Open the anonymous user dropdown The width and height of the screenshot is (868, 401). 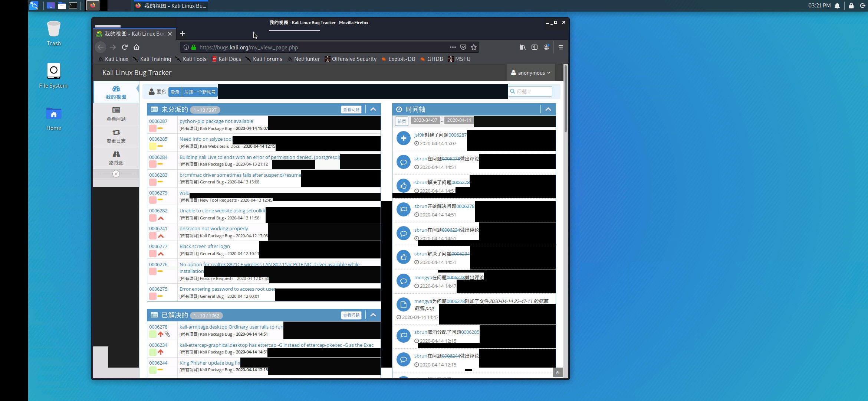point(531,73)
